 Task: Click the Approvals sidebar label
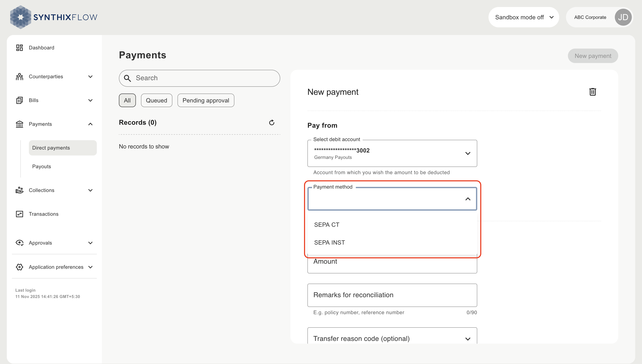(40, 243)
